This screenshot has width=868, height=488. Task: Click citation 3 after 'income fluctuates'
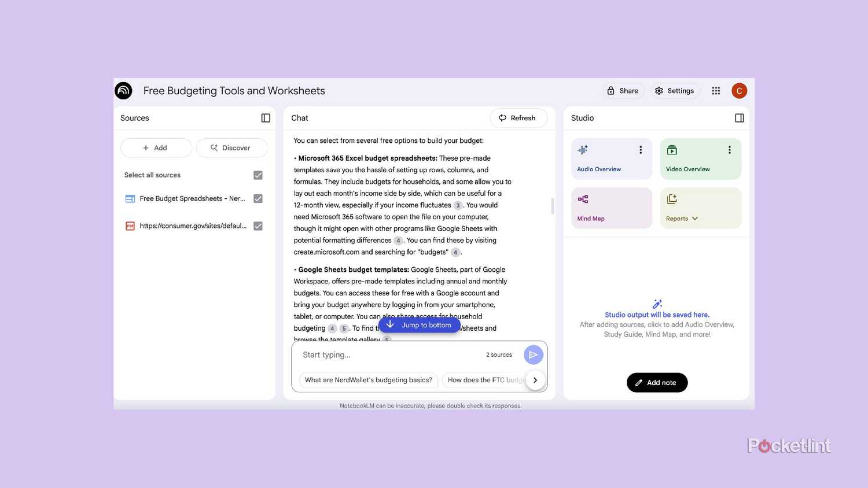point(458,205)
